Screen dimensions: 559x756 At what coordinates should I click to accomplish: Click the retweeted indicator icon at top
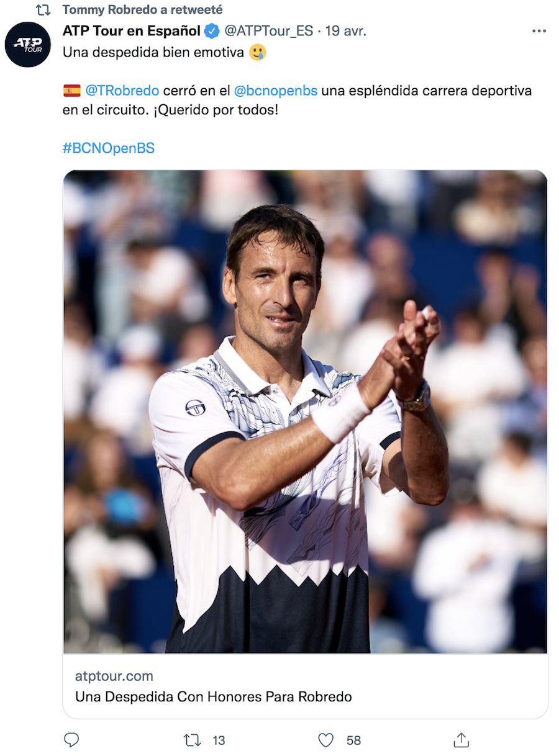tap(43, 10)
